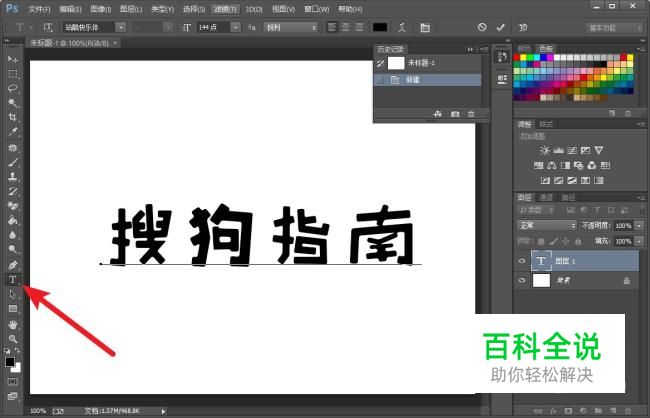Toggle Quick Mask mode icon

[x=12, y=382]
